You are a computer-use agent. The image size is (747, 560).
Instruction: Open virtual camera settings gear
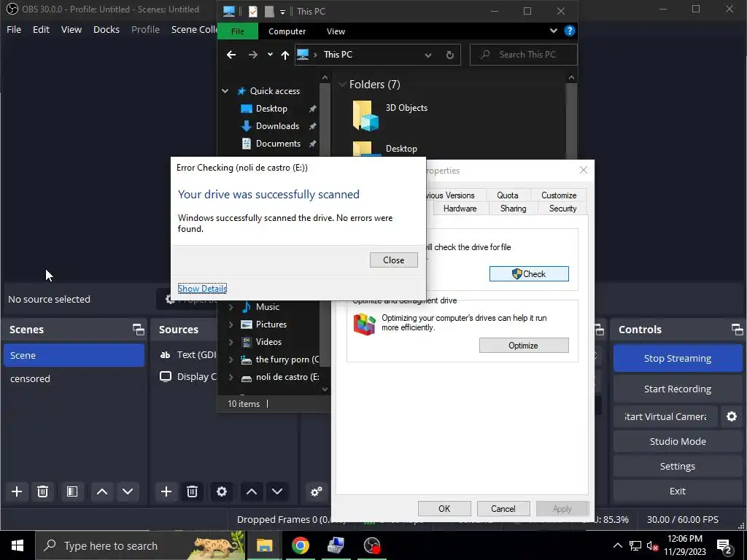pyautogui.click(x=732, y=416)
